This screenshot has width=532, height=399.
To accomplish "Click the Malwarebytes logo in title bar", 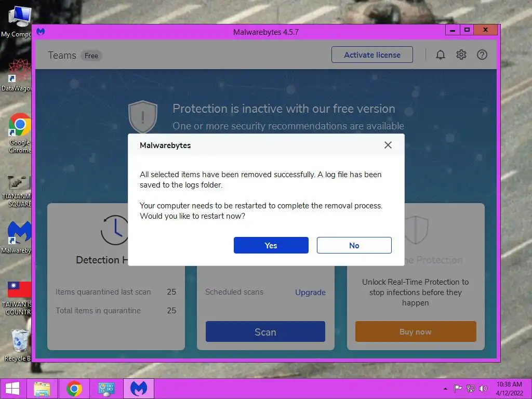I will 41,32.
